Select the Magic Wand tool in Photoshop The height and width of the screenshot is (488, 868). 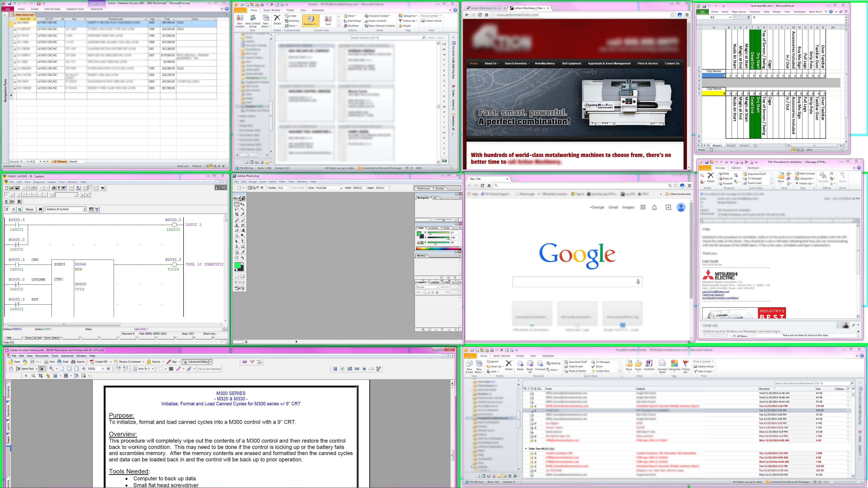pos(243,209)
